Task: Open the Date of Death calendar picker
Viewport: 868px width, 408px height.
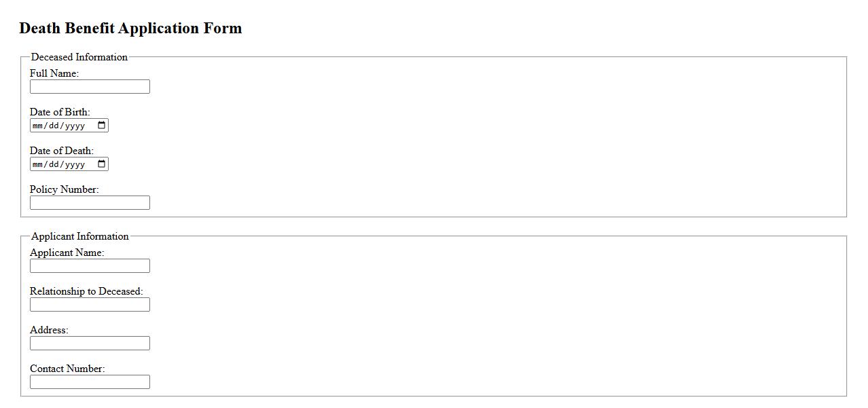Action: (102, 164)
